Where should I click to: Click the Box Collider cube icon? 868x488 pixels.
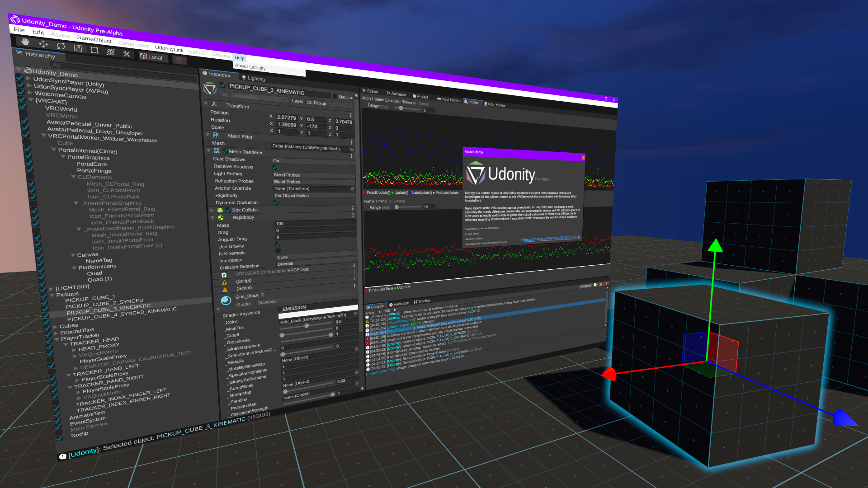[220, 210]
